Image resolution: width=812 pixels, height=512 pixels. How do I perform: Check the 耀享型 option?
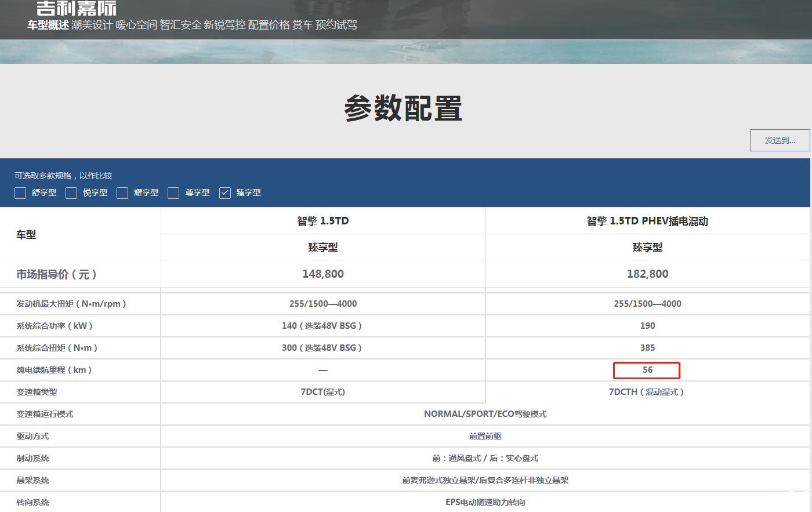[x=122, y=193]
